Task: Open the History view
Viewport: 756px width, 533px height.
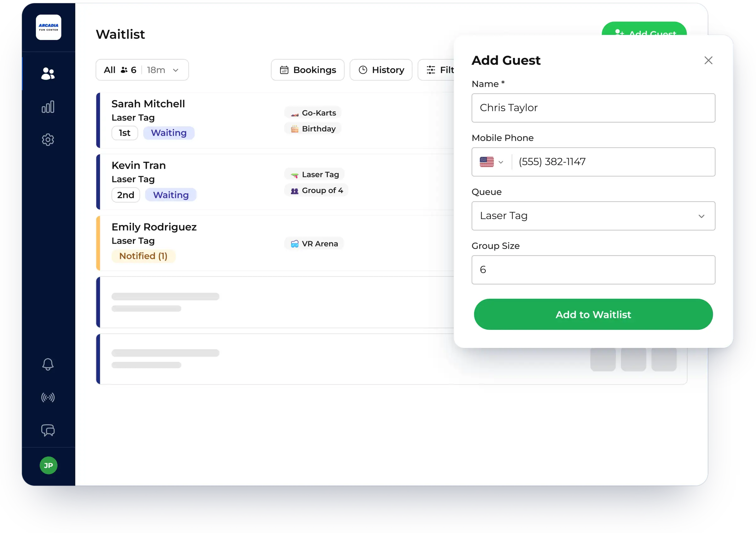Action: (x=381, y=70)
